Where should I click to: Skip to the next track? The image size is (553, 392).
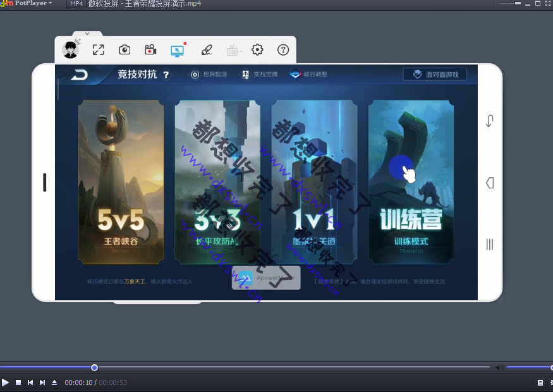click(42, 383)
